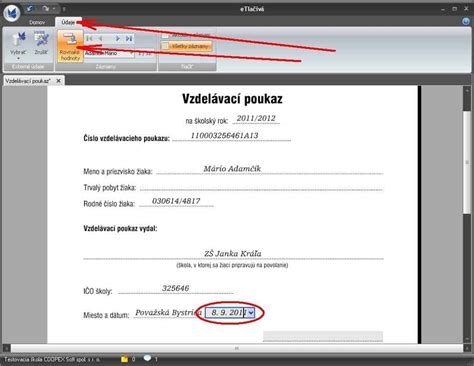Select the Vzdelávací poukaz document tab
This screenshot has width=474, height=366.
pos(28,81)
